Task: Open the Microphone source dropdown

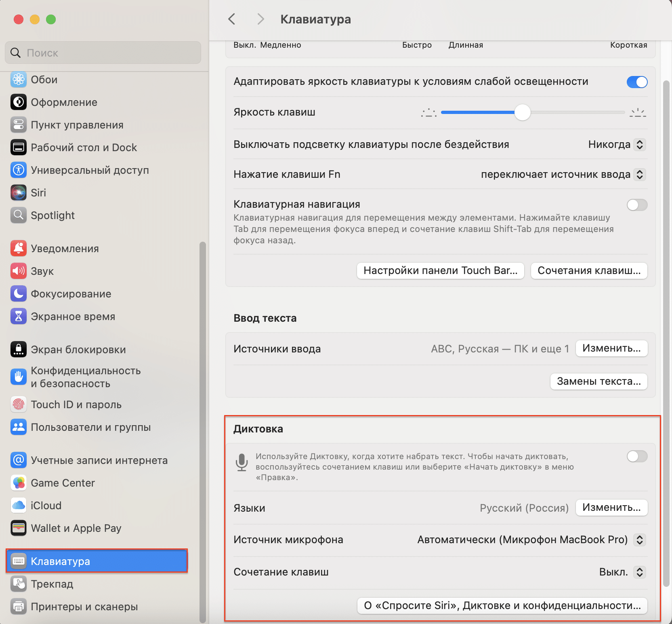Action: pyautogui.click(x=639, y=540)
